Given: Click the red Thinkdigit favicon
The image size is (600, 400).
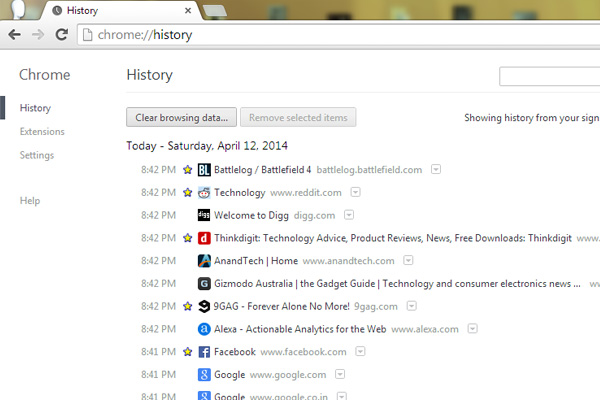Looking at the screenshot, I should pos(204,238).
